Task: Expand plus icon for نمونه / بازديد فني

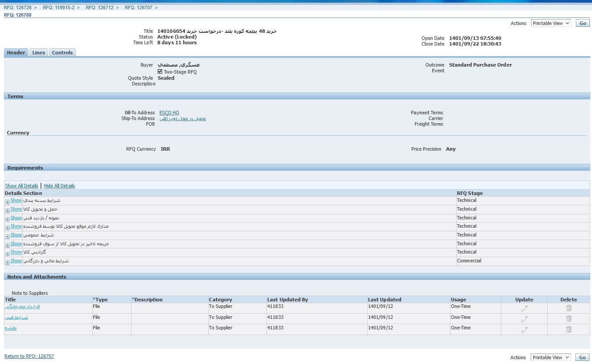Action: tap(7, 219)
